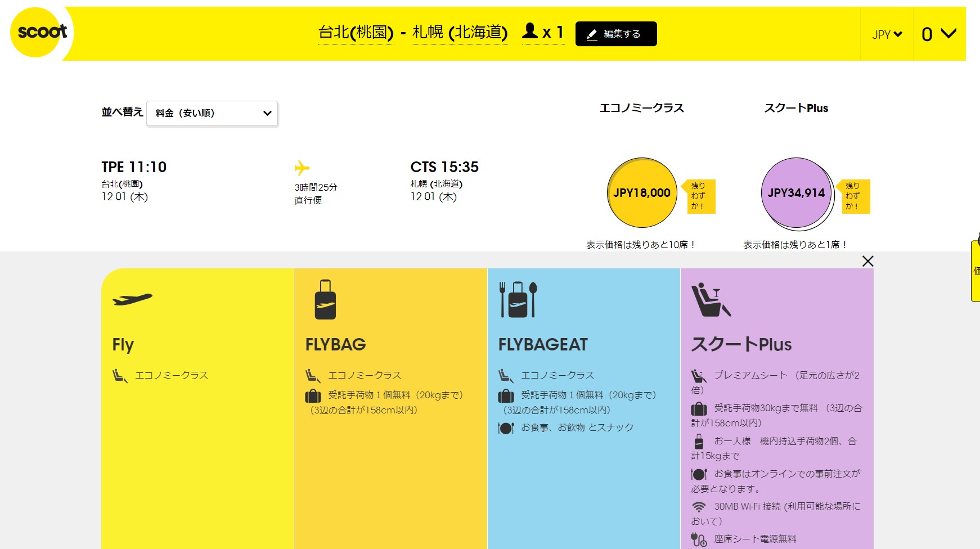The height and width of the screenshot is (549, 980).
Task: Close the fare comparison panel with the X
Action: 867,261
